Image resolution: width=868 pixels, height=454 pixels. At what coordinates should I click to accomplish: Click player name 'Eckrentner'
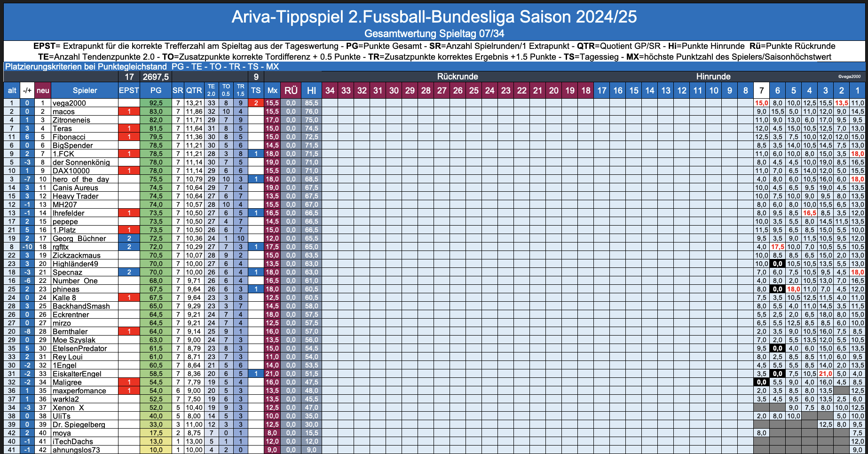[x=71, y=314]
